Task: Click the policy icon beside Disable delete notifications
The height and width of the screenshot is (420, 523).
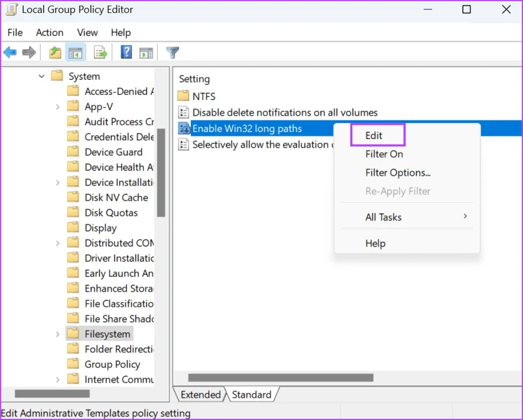Action: 184,113
